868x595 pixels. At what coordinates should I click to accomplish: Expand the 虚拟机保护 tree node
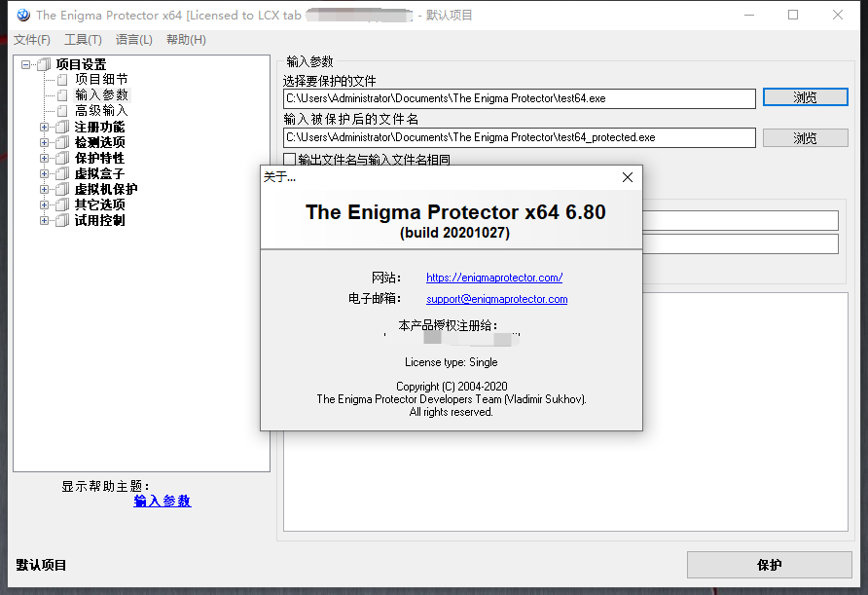click(x=45, y=189)
